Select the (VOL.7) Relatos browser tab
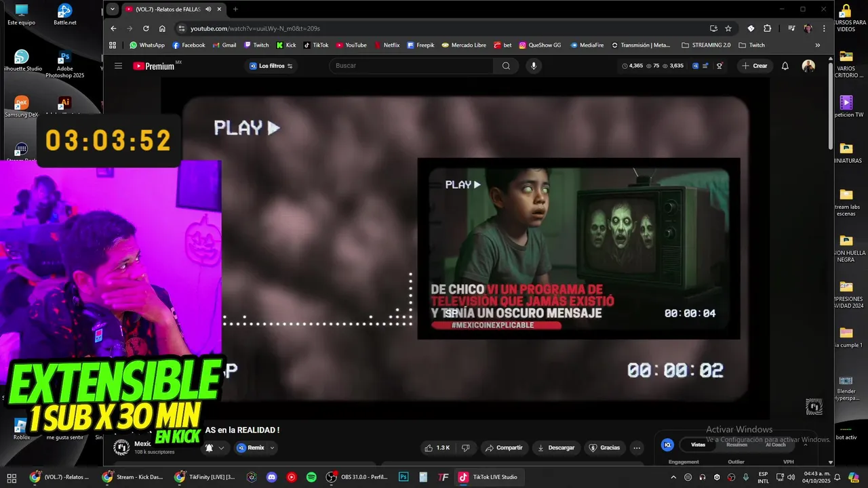This screenshot has width=868, height=488. (167, 9)
